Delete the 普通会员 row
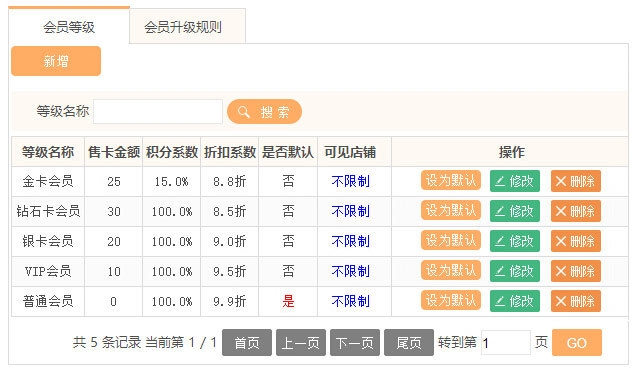This screenshot has width=637, height=380. pos(576,301)
